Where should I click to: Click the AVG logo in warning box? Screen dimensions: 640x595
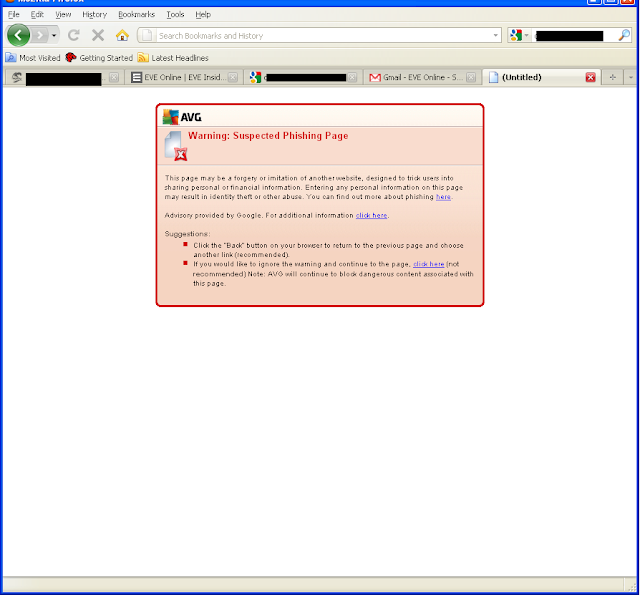[182, 117]
